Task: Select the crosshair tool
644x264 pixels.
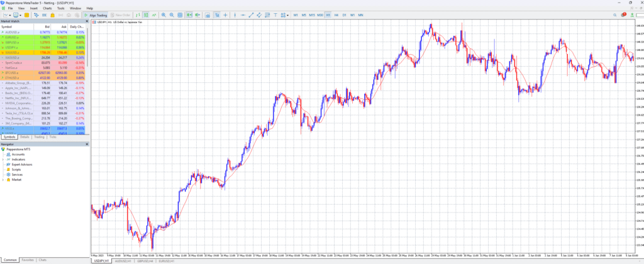Action: pos(226,15)
